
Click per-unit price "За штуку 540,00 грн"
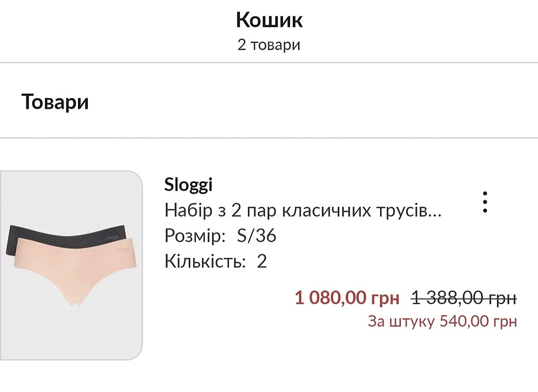click(x=442, y=321)
